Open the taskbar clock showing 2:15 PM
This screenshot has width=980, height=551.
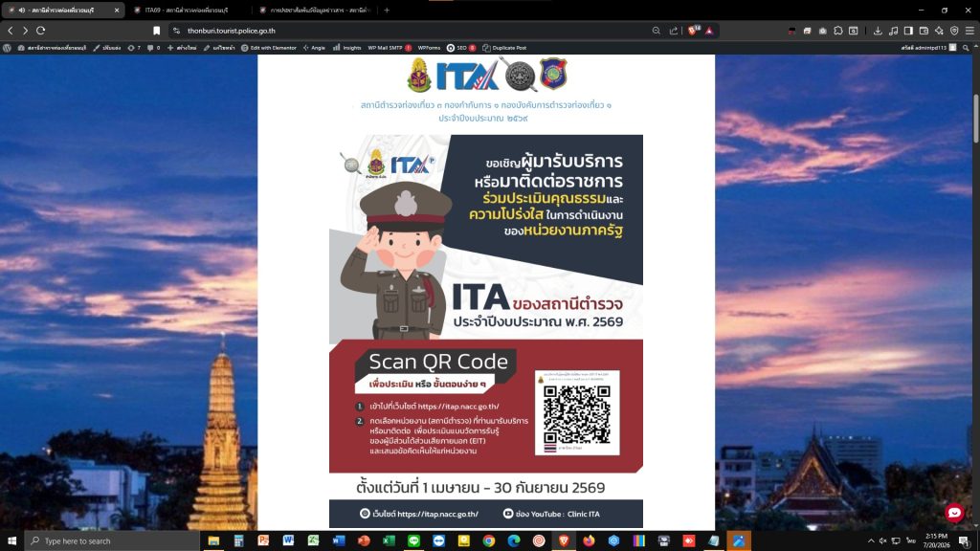936,540
